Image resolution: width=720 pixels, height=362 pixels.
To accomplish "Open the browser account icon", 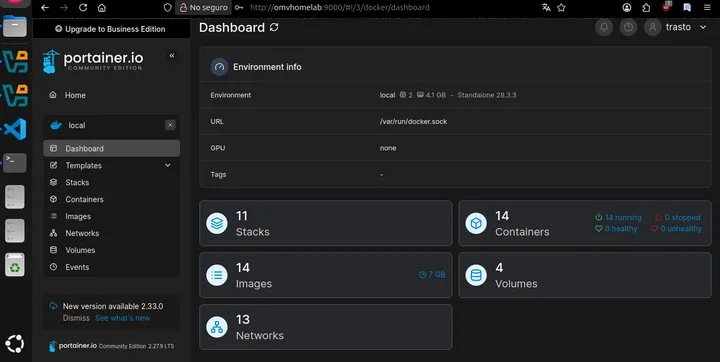I will point(626,7).
